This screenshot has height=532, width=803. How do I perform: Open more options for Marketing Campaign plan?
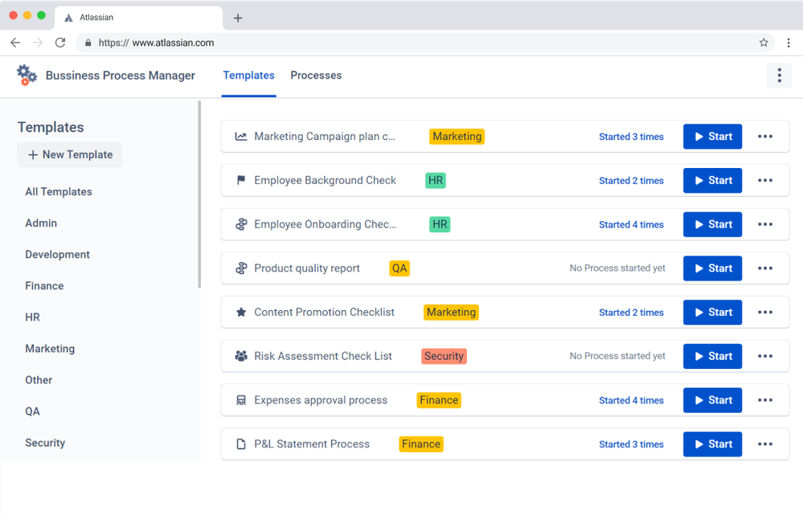tap(765, 136)
